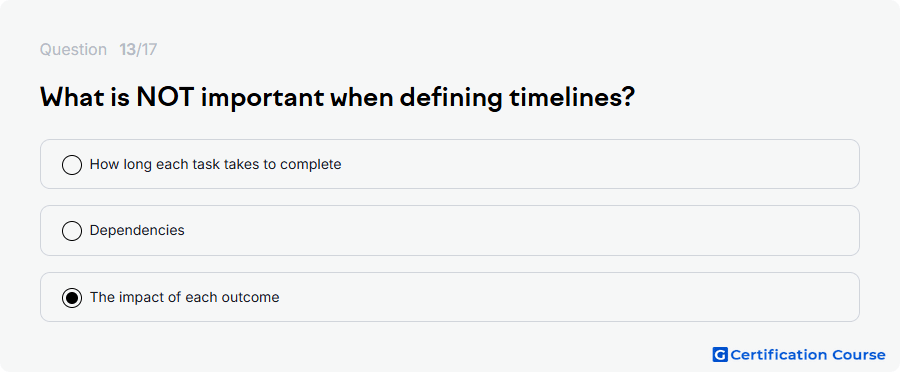Click the bold question number 13
The width and height of the screenshot is (900, 372).
pos(127,50)
